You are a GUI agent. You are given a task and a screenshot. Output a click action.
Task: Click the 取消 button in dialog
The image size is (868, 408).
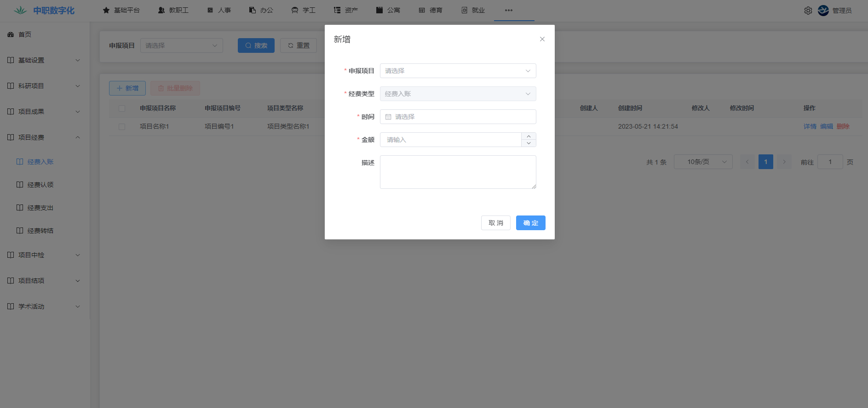click(x=495, y=223)
